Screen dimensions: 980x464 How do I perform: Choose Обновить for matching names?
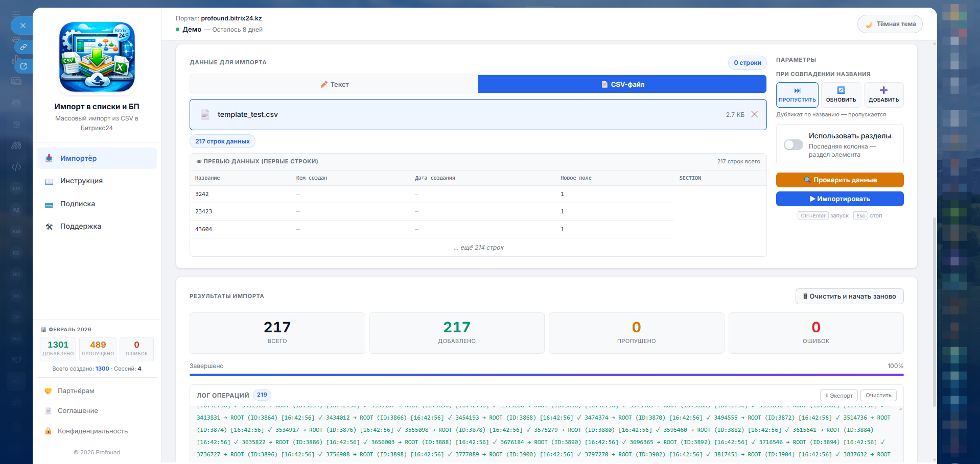(841, 95)
